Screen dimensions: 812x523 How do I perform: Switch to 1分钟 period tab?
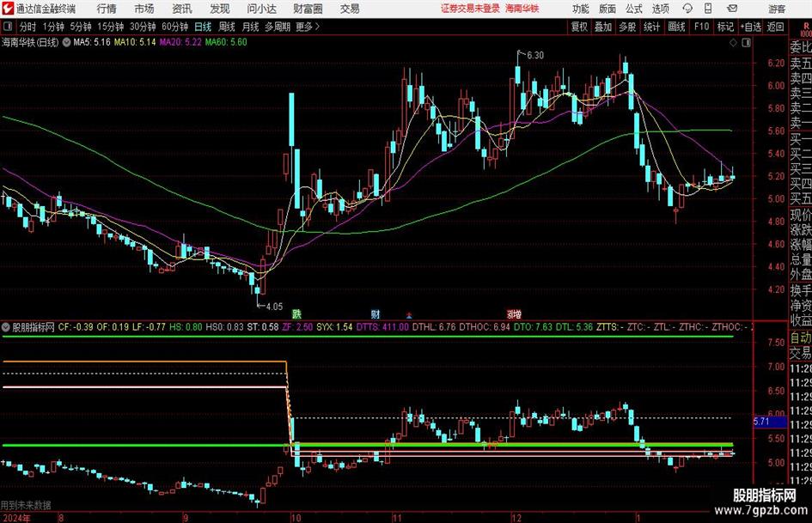tap(52, 27)
